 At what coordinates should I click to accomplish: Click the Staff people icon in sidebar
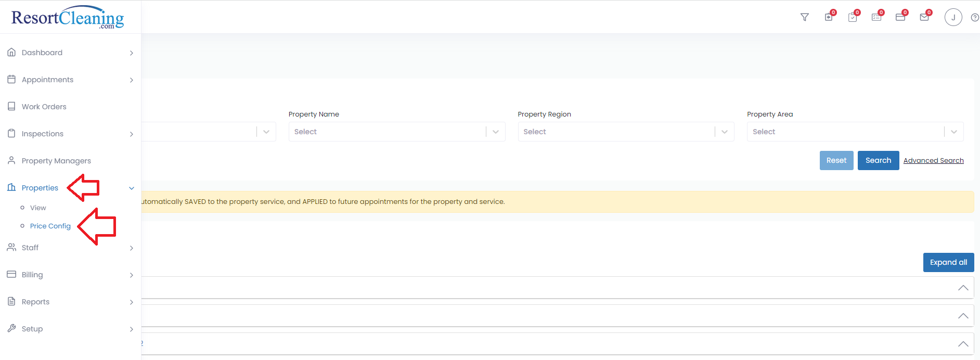[x=11, y=247]
